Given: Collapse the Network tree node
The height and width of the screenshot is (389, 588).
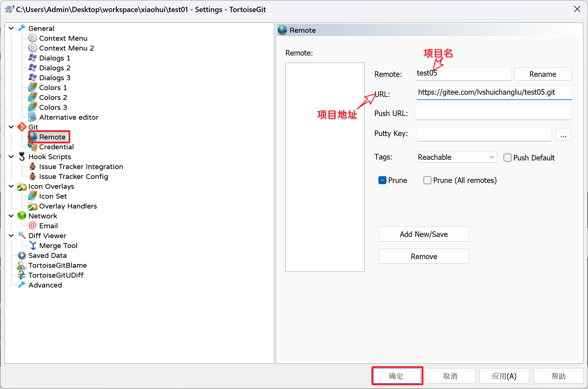Looking at the screenshot, I should [11, 216].
